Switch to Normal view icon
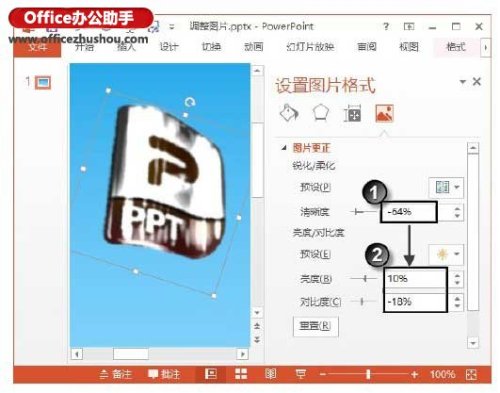This screenshot has height=393, width=500. 210,374
